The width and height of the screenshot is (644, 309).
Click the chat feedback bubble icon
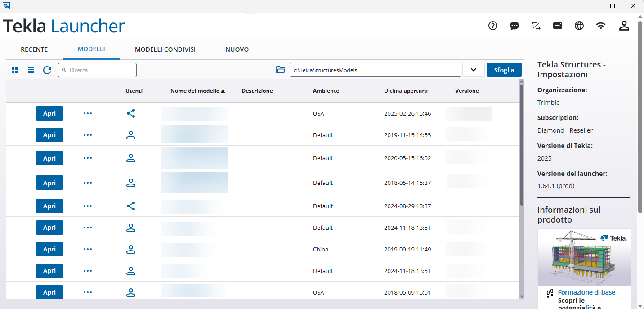pos(514,26)
